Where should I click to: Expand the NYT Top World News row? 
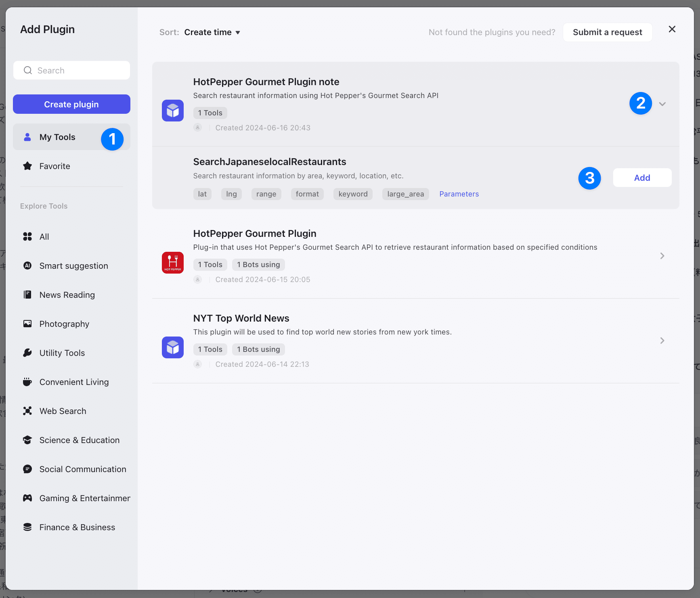pyautogui.click(x=662, y=341)
